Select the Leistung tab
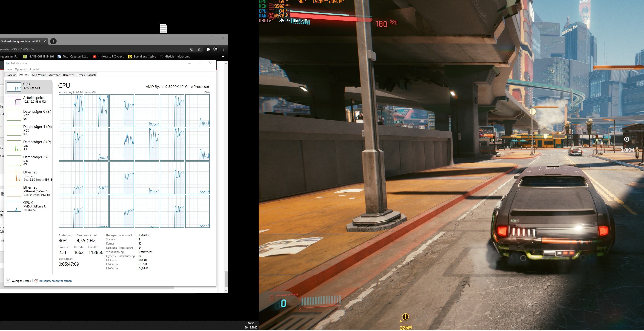Image resolution: width=644 pixels, height=331 pixels. 24,75
